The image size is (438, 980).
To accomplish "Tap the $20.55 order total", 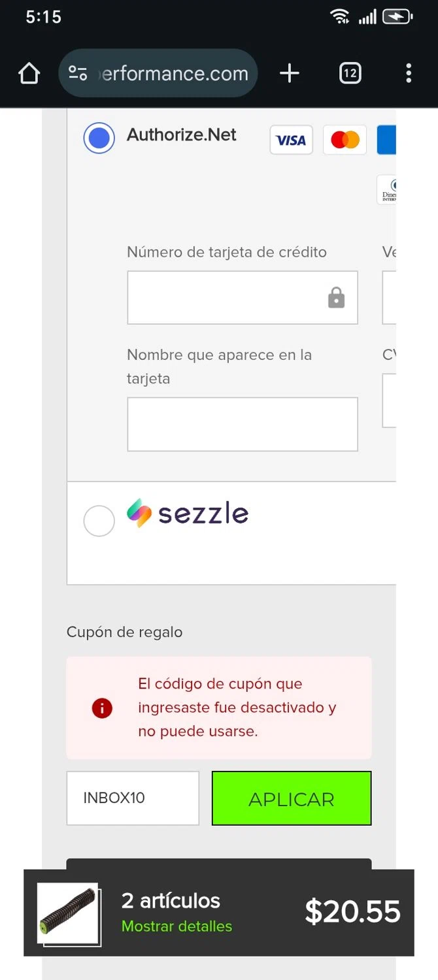I will pos(352,912).
